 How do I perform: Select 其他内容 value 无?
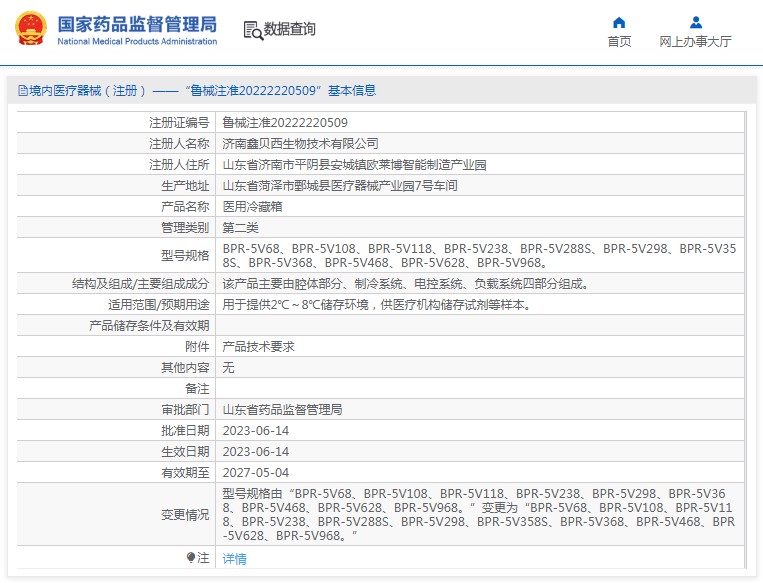[x=228, y=367]
